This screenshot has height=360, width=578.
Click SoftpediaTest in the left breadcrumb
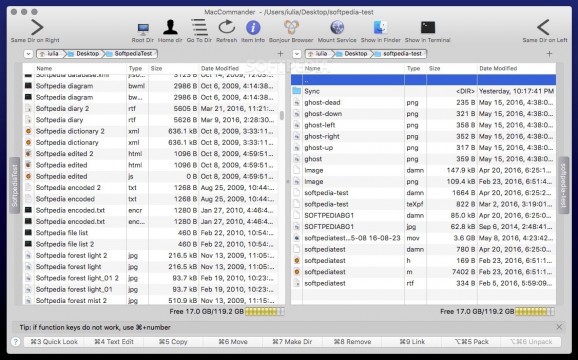point(130,54)
